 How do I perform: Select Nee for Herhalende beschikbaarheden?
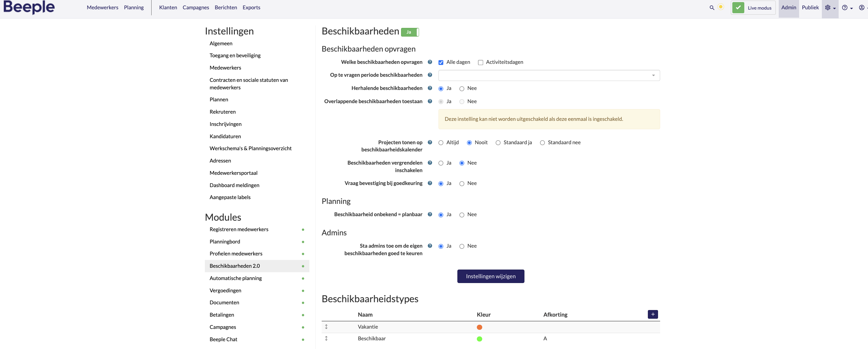pyautogui.click(x=462, y=89)
